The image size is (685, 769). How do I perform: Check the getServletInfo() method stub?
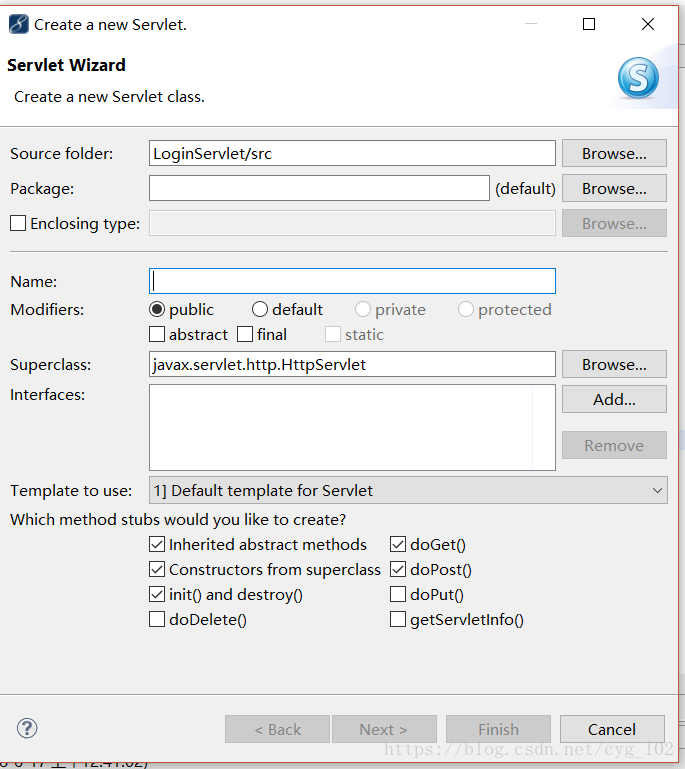(x=398, y=619)
